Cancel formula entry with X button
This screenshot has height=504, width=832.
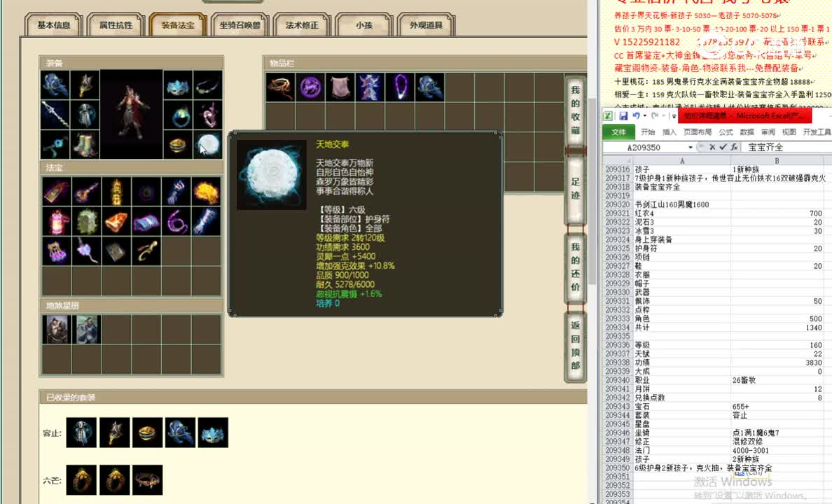click(x=712, y=147)
